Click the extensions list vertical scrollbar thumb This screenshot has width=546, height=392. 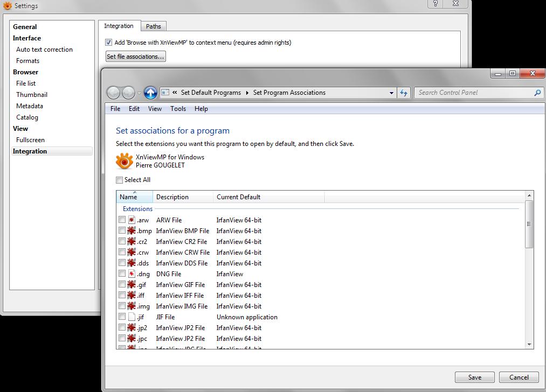point(529,224)
